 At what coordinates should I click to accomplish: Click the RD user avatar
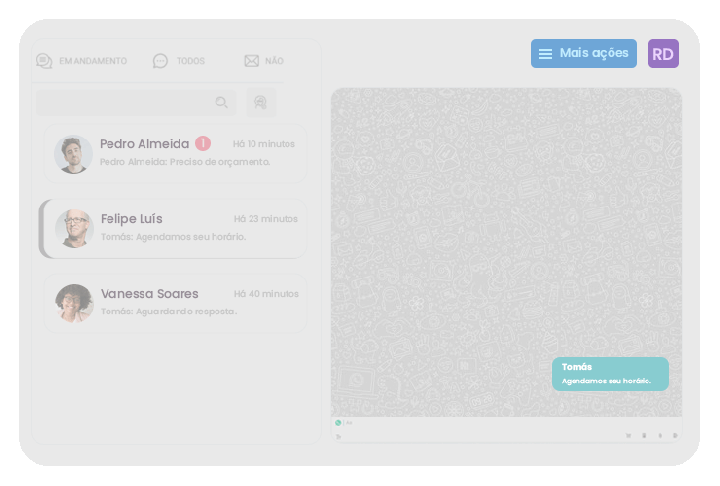pyautogui.click(x=663, y=54)
